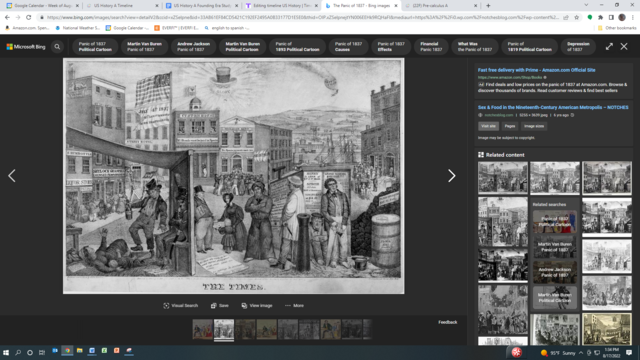This screenshot has height=360, width=640.
Task: Open Windows taskbar search
Action: click(x=18, y=352)
